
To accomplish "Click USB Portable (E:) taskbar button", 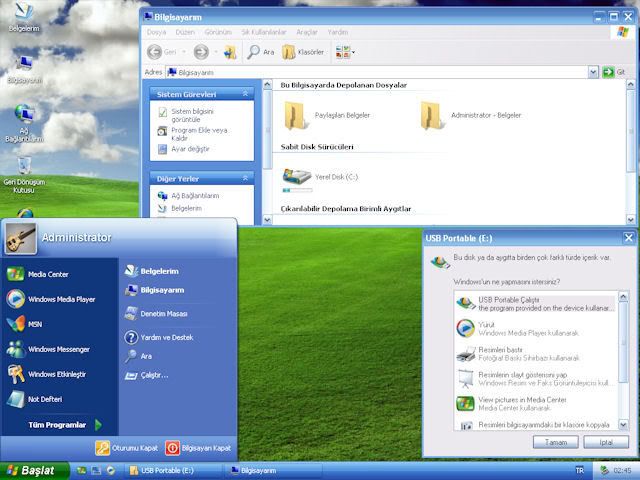I will (173, 471).
